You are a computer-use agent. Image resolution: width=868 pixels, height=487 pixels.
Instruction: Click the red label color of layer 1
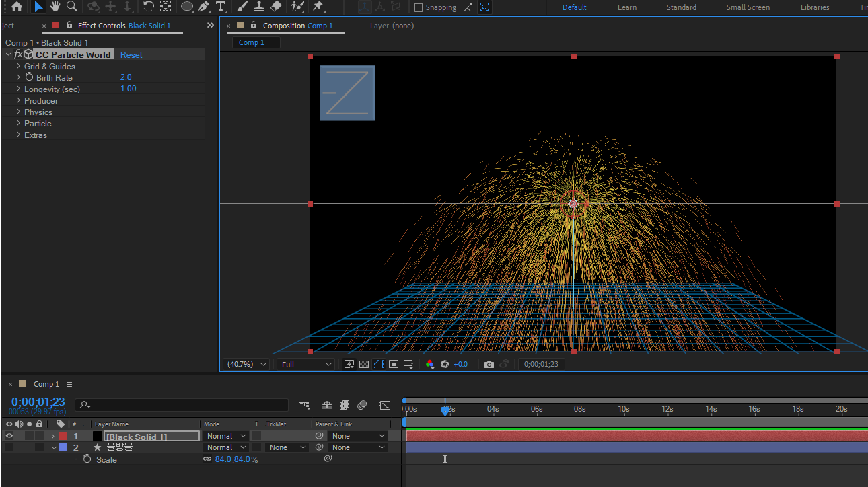(63, 436)
